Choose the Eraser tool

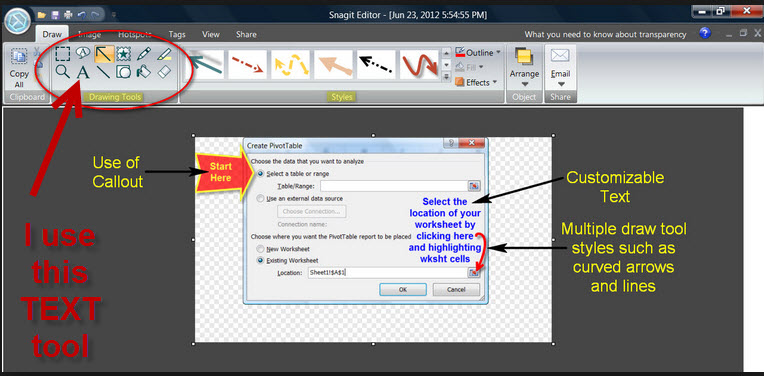click(165, 72)
